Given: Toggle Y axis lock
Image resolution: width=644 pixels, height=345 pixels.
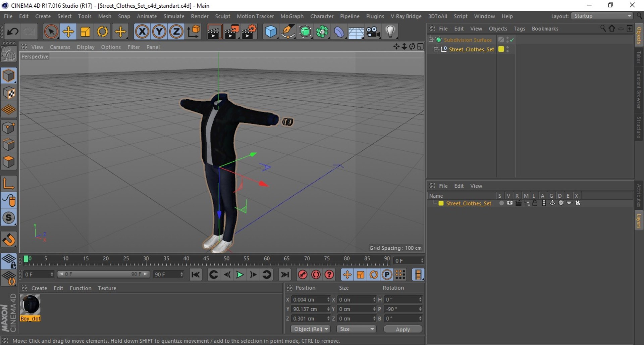Looking at the screenshot, I should (x=159, y=32).
